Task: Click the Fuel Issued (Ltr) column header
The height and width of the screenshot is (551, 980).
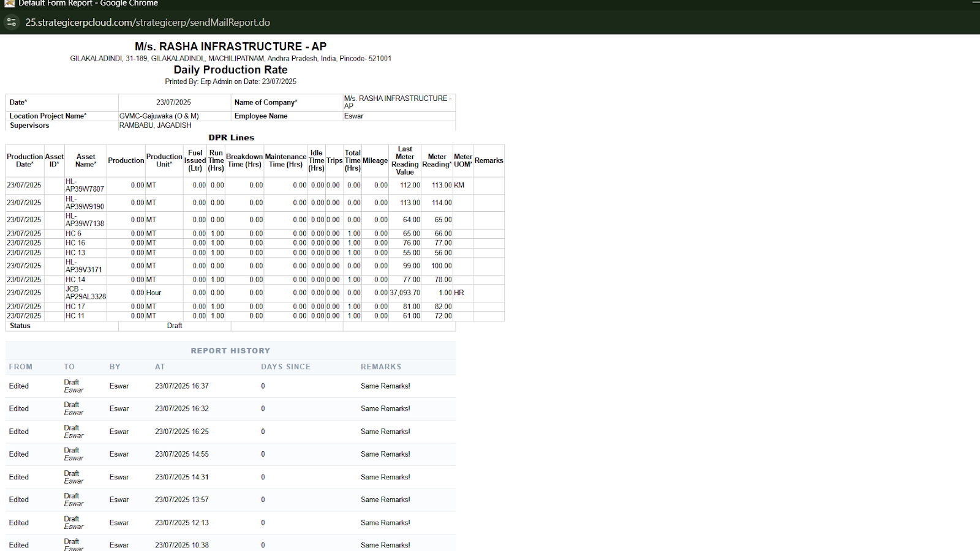Action: (x=195, y=160)
